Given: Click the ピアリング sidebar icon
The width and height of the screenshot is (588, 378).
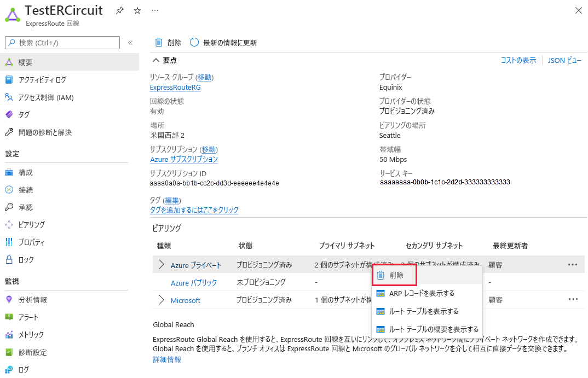Looking at the screenshot, I should [x=9, y=225].
